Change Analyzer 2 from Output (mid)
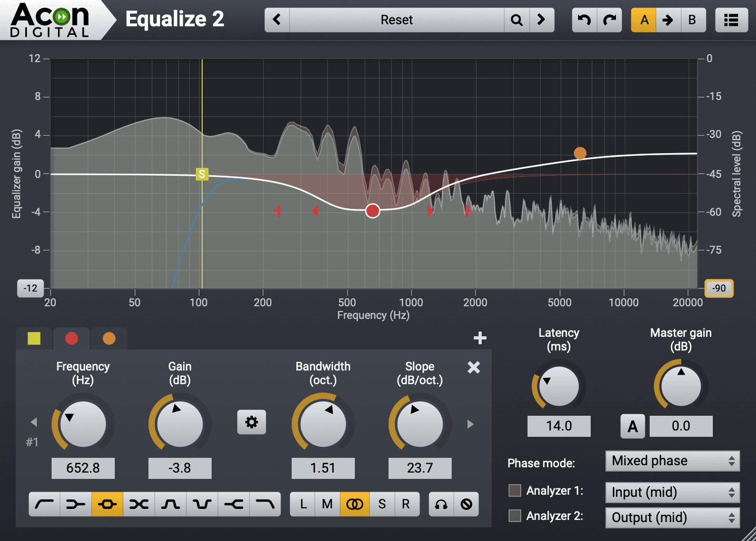Screen dimensions: 756x541 672,517
